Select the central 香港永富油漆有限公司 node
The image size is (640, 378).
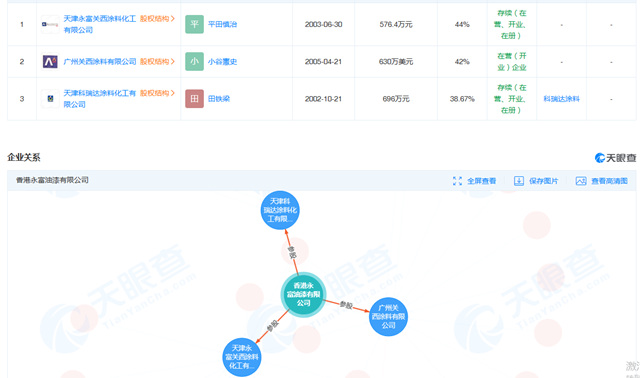click(303, 294)
